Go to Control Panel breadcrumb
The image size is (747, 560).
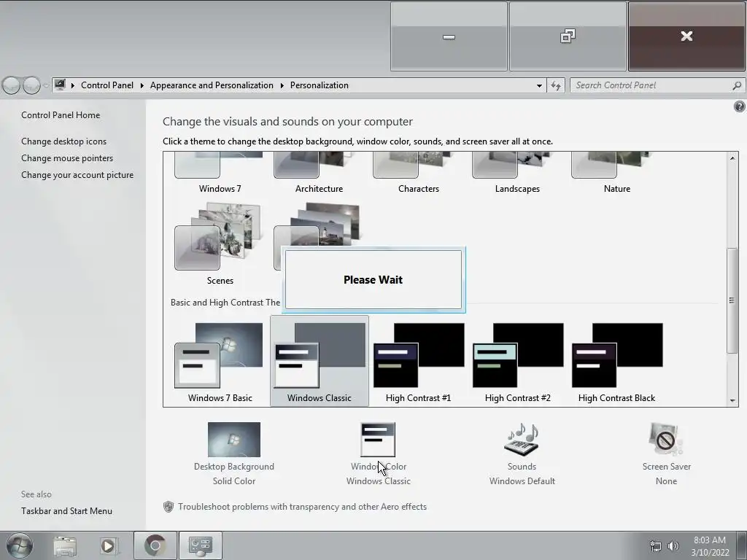click(107, 85)
